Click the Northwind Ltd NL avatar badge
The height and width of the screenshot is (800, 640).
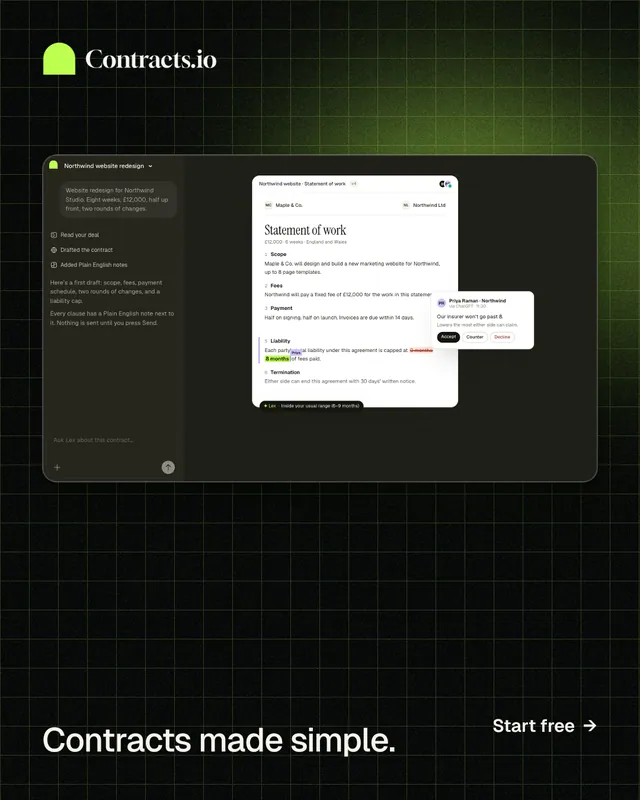[406, 205]
